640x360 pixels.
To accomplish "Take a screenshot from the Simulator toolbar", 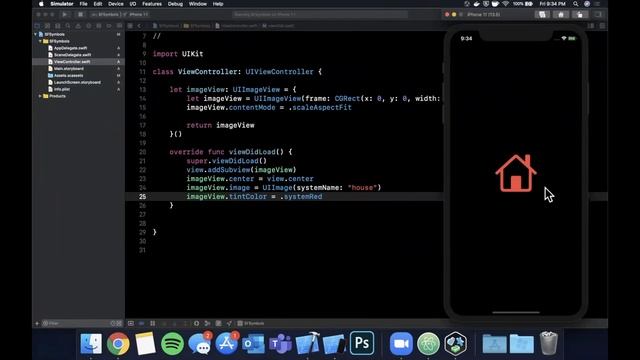I will tap(542, 14).
